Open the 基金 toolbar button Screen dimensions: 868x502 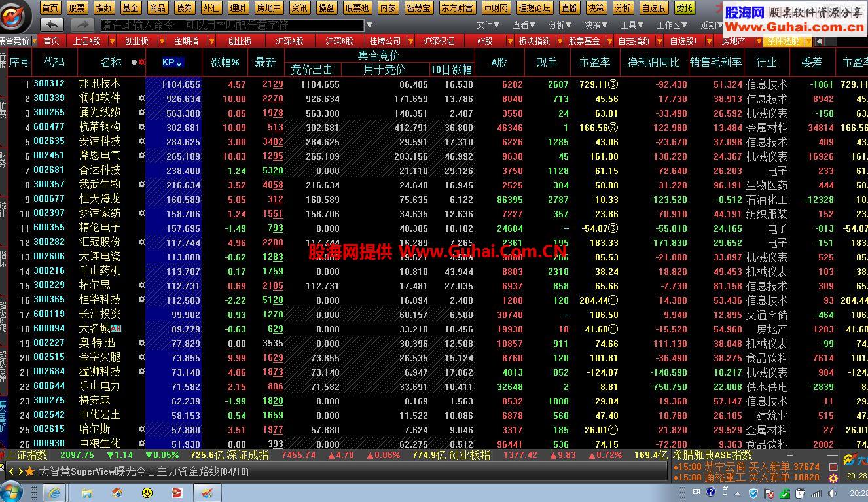[x=130, y=8]
